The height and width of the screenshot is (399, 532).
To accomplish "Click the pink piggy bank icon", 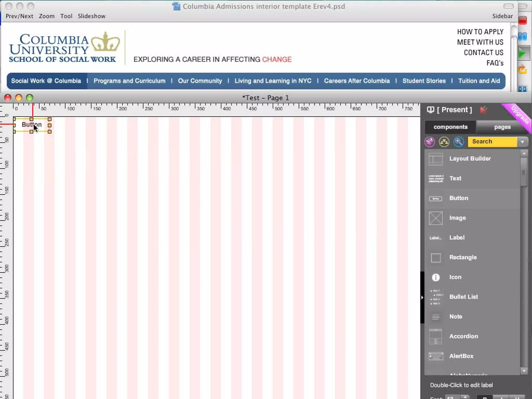I will (430, 142).
